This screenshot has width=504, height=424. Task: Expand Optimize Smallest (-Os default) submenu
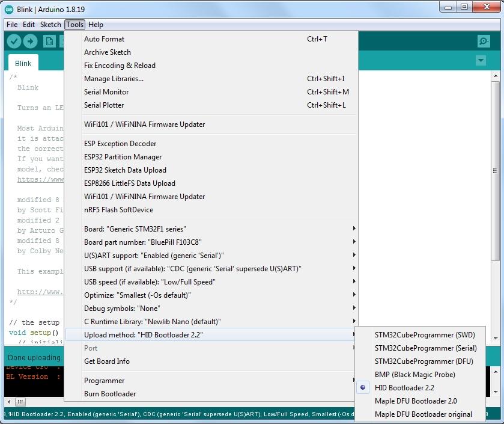(x=211, y=295)
